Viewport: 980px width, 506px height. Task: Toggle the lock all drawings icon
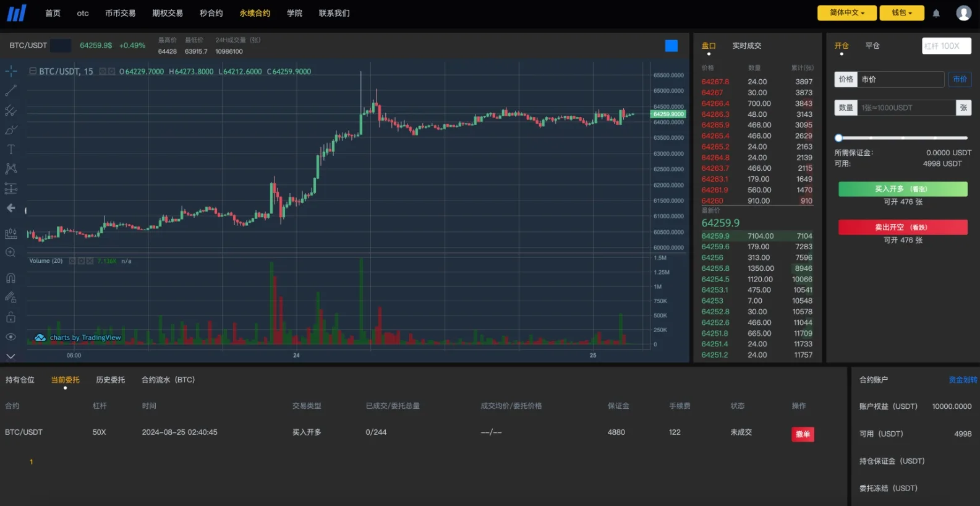point(11,317)
